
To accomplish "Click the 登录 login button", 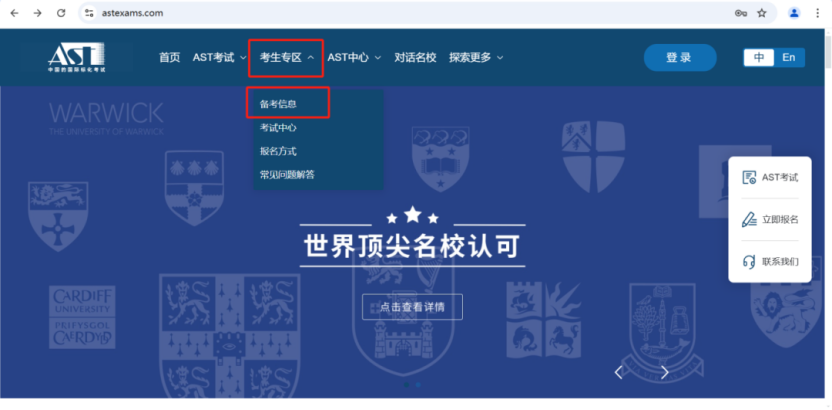I will [679, 58].
